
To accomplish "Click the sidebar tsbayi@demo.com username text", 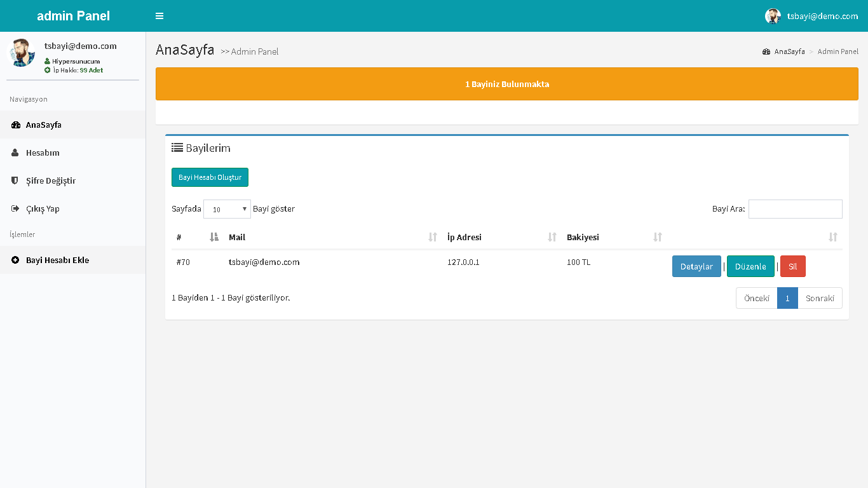I will (x=80, y=46).
